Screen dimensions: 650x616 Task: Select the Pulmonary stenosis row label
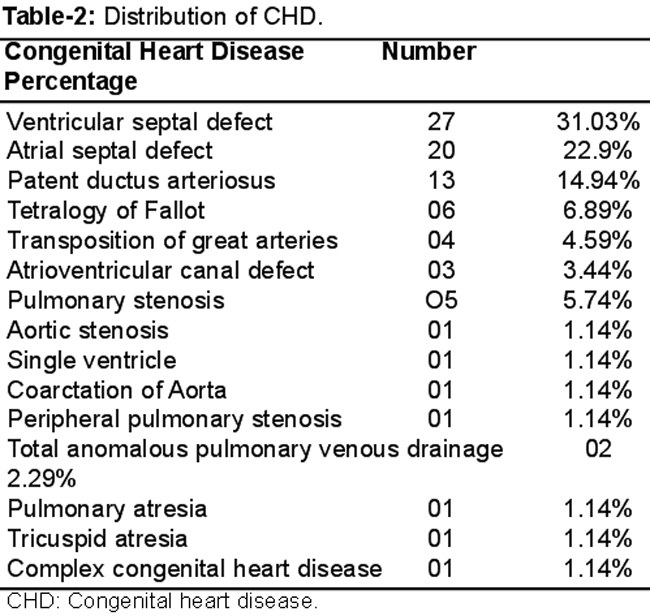click(116, 300)
